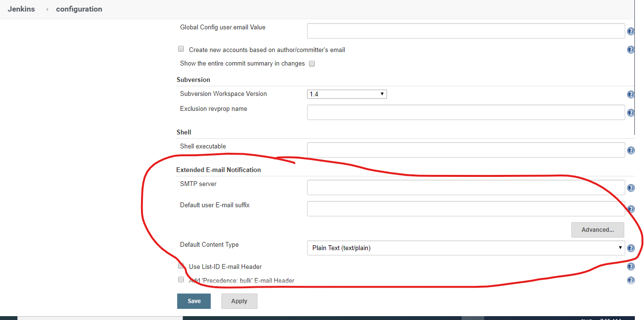Open the Default Content Type dropdown

click(466, 248)
